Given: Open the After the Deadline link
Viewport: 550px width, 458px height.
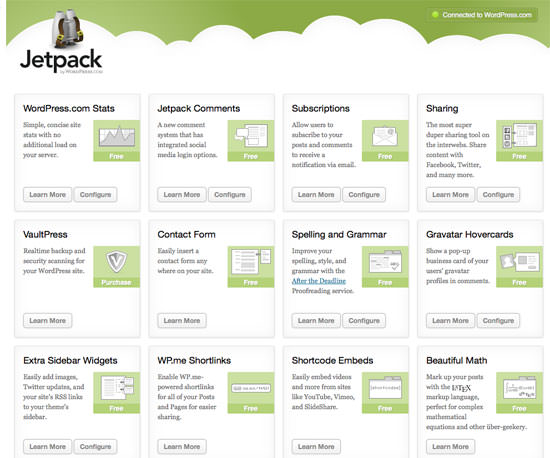Looking at the screenshot, I should [318, 281].
